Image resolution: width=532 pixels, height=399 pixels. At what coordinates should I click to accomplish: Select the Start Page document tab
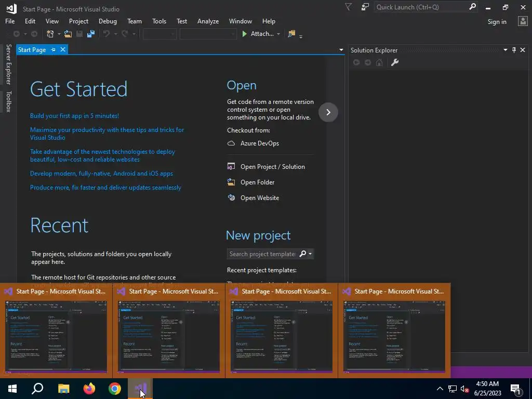(32, 50)
